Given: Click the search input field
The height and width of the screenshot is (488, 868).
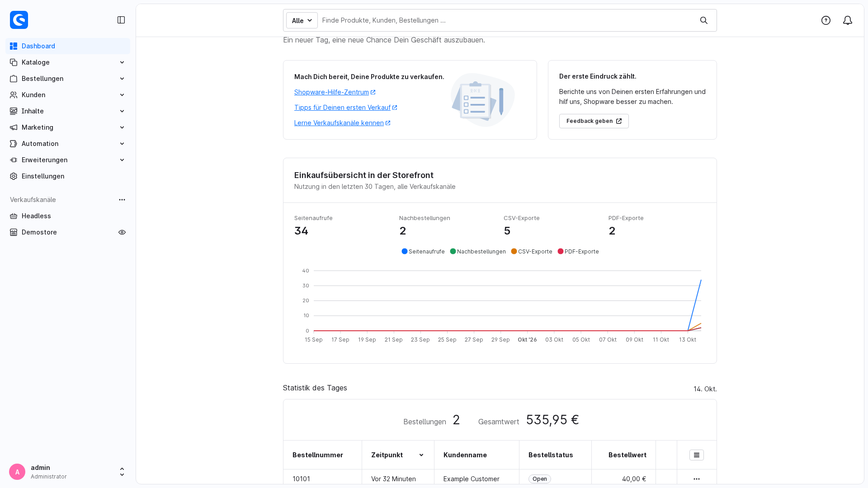Looking at the screenshot, I should (506, 20).
